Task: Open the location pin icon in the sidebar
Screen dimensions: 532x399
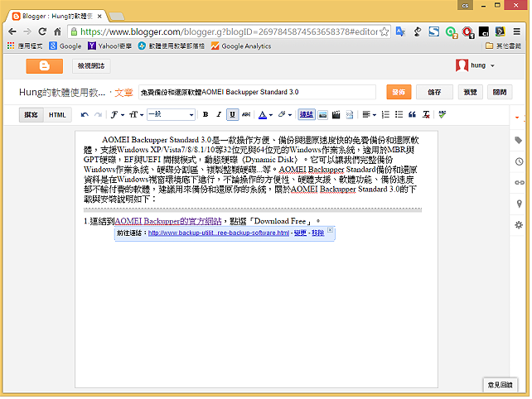Action: point(519,204)
